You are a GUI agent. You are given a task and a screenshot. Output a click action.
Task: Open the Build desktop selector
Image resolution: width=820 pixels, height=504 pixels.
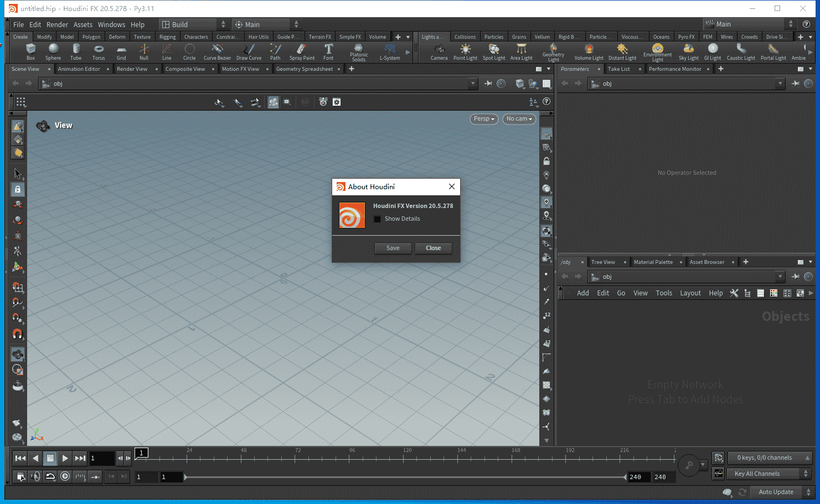(x=188, y=24)
